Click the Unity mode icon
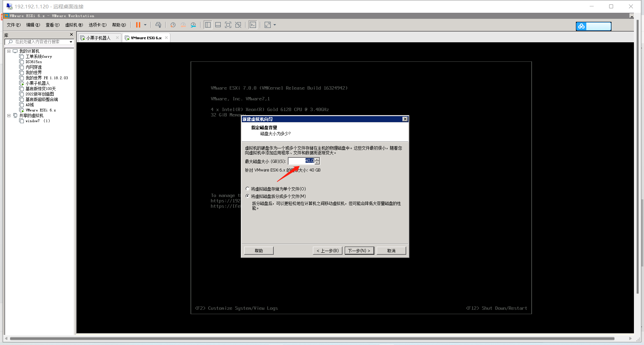 pyautogui.click(x=238, y=25)
